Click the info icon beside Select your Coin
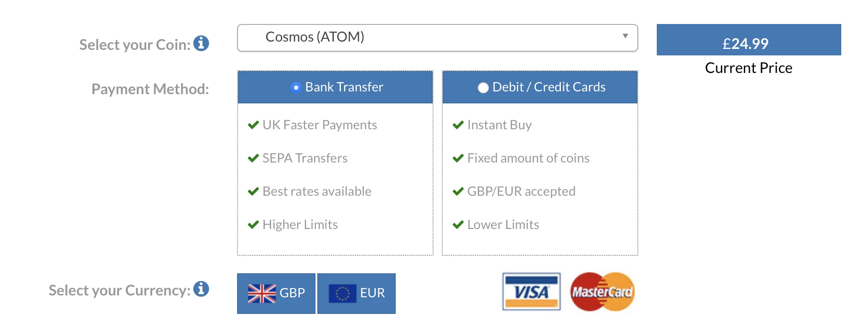Image resolution: width=868 pixels, height=325 pixels. click(x=201, y=43)
